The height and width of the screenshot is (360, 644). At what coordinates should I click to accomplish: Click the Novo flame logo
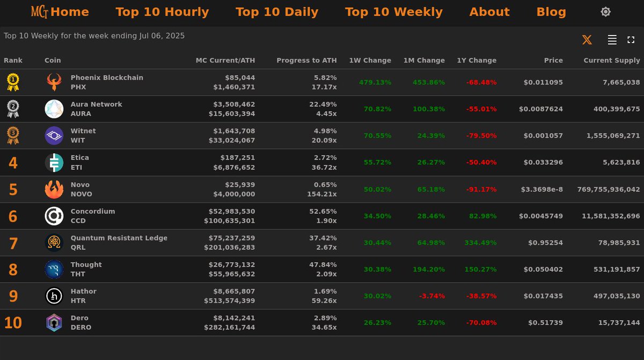point(54,189)
